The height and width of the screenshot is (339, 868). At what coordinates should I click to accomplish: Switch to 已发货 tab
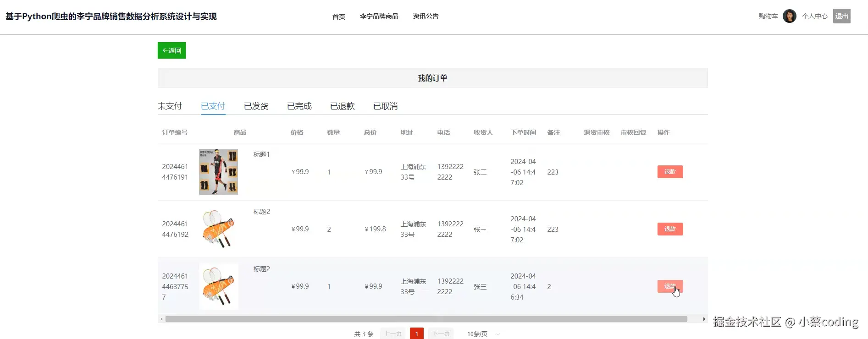(256, 106)
